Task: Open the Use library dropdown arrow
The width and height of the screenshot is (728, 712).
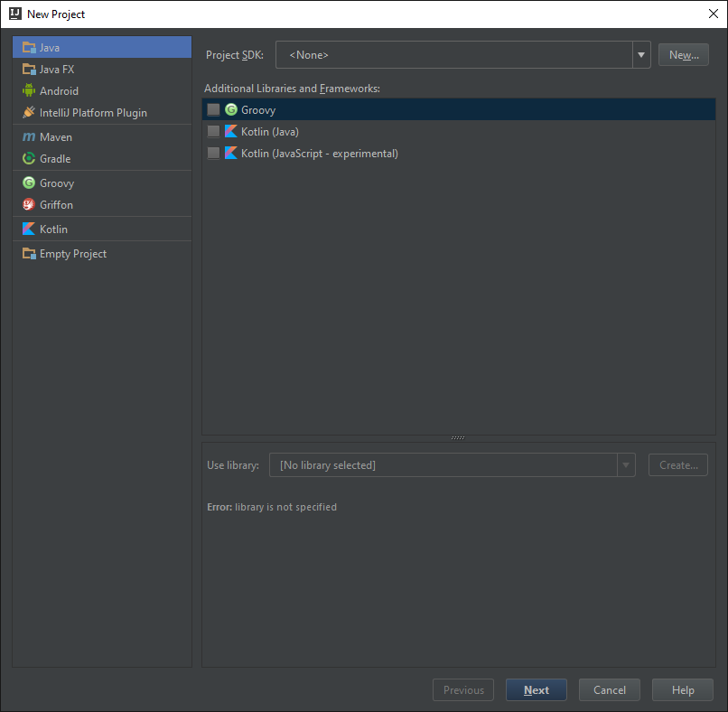Action: (626, 465)
